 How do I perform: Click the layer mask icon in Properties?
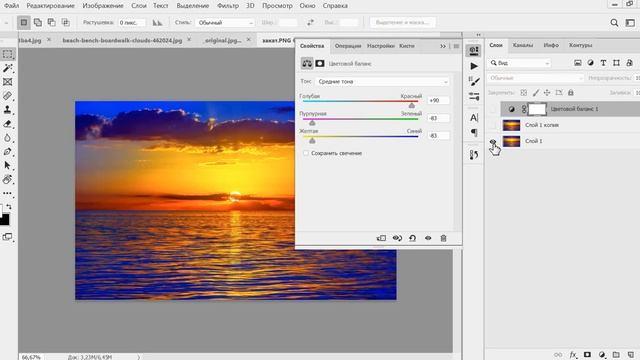[320, 63]
